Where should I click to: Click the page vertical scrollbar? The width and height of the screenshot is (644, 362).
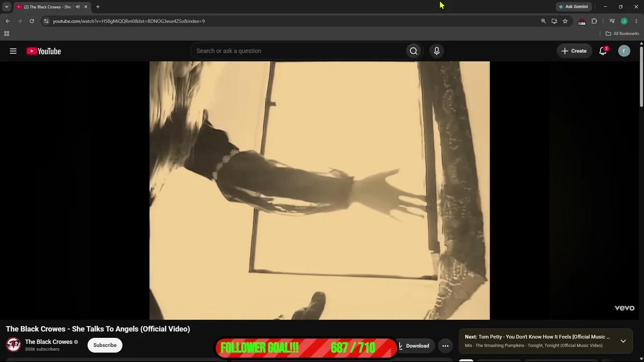point(641,75)
